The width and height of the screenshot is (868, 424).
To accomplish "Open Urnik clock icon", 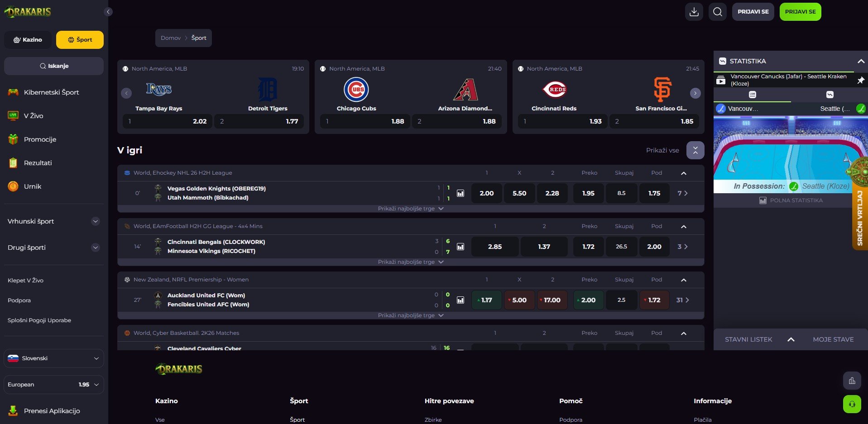I will point(13,186).
